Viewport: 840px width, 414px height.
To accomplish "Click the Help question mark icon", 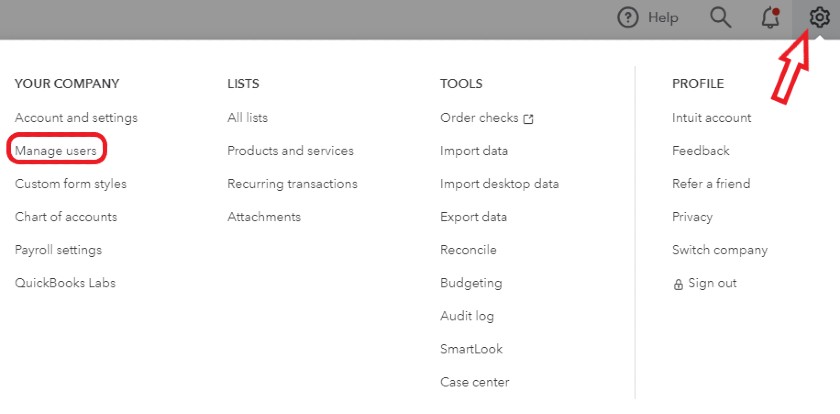I will [628, 18].
